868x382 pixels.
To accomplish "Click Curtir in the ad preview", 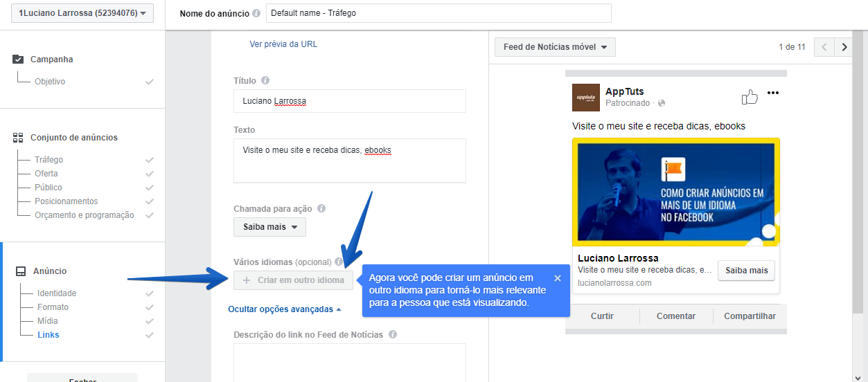I will (602, 316).
